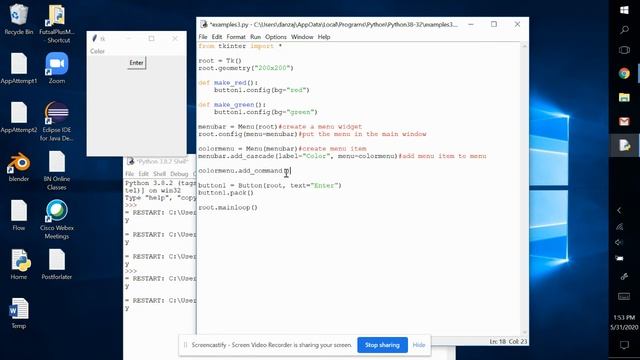Show hidden tray icons chevron

click(x=619, y=210)
